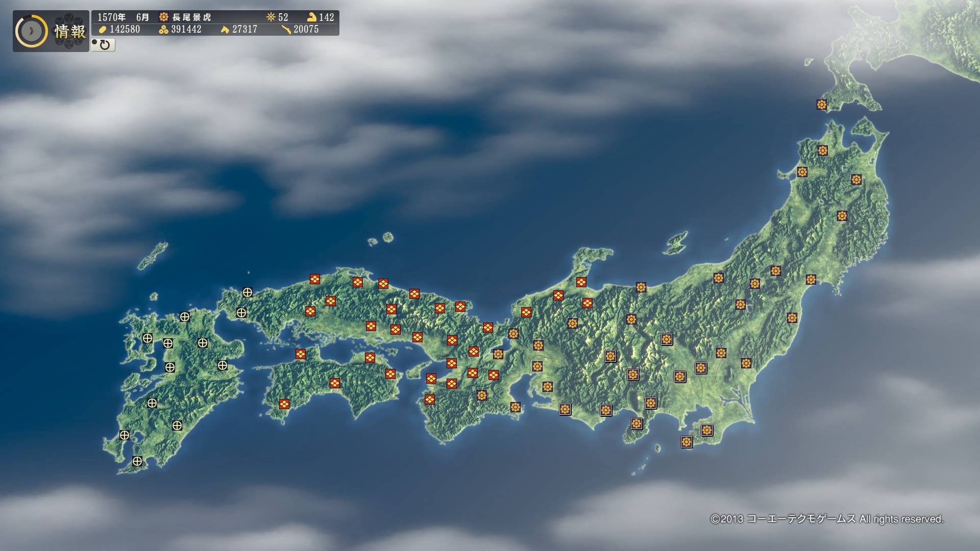Click the flexed arm icon beside 142
The width and height of the screenshot is (980, 551).
click(311, 17)
